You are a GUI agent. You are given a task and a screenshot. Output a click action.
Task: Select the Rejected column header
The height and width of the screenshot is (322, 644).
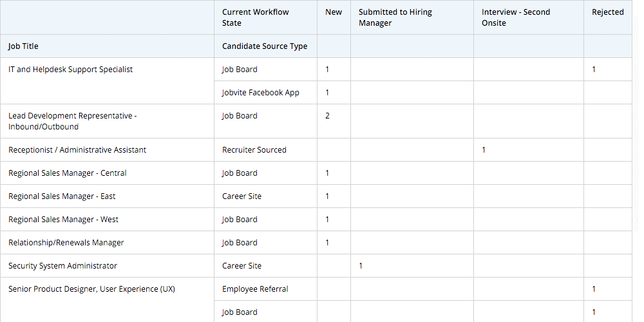tap(607, 12)
